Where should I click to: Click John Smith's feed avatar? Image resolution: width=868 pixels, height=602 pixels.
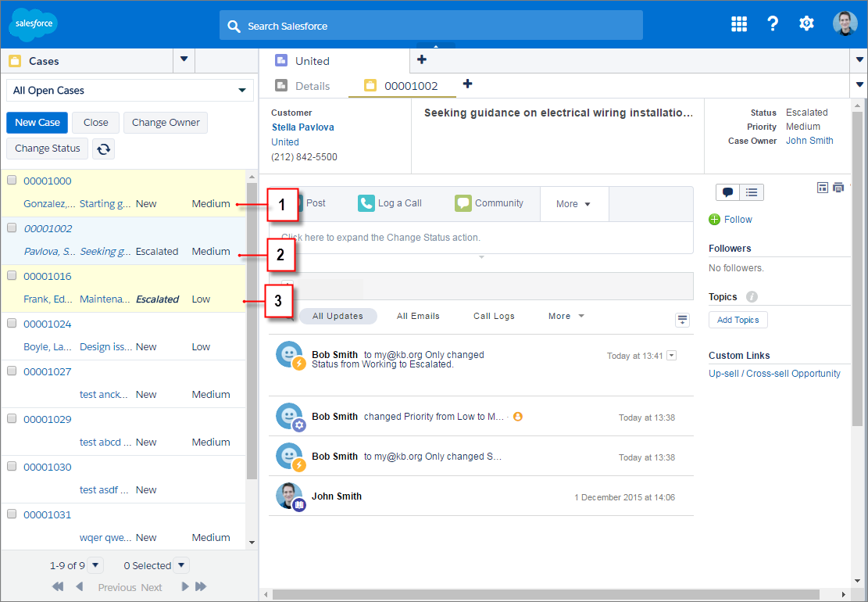289,496
